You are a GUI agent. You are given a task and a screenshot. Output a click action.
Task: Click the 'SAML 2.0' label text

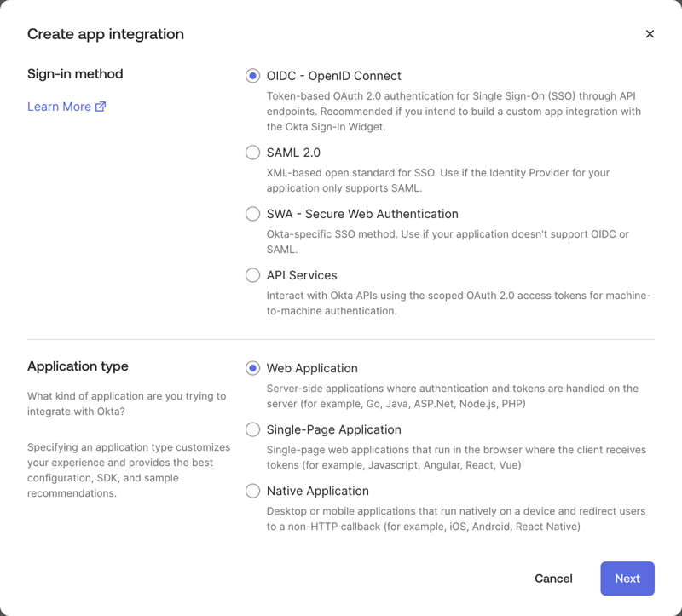coord(293,153)
